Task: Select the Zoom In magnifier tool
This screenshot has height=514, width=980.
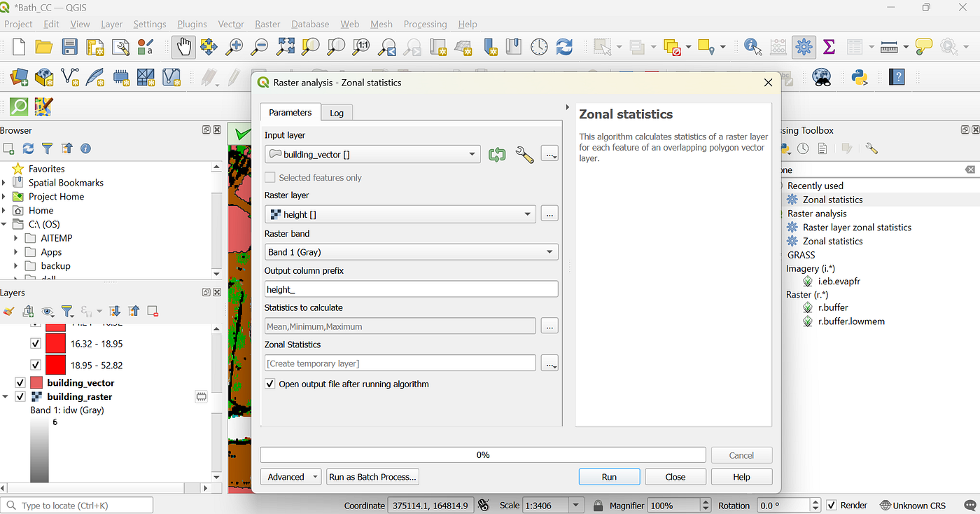Action: point(234,47)
